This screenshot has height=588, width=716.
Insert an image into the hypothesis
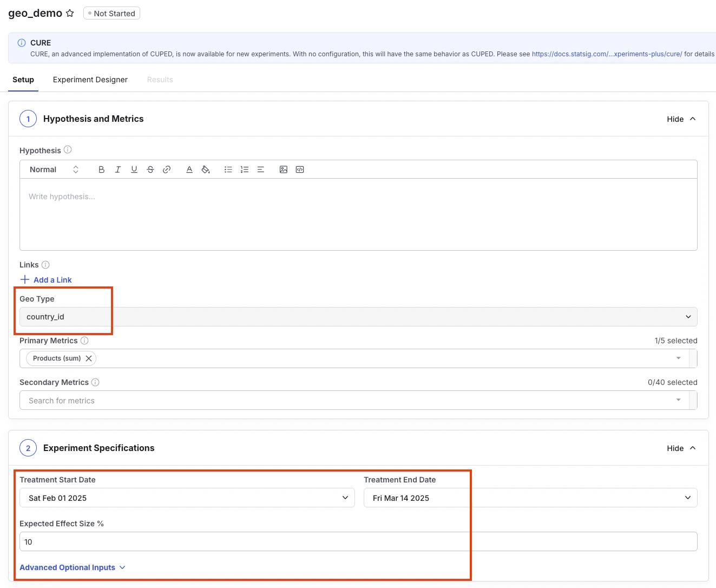coord(284,169)
